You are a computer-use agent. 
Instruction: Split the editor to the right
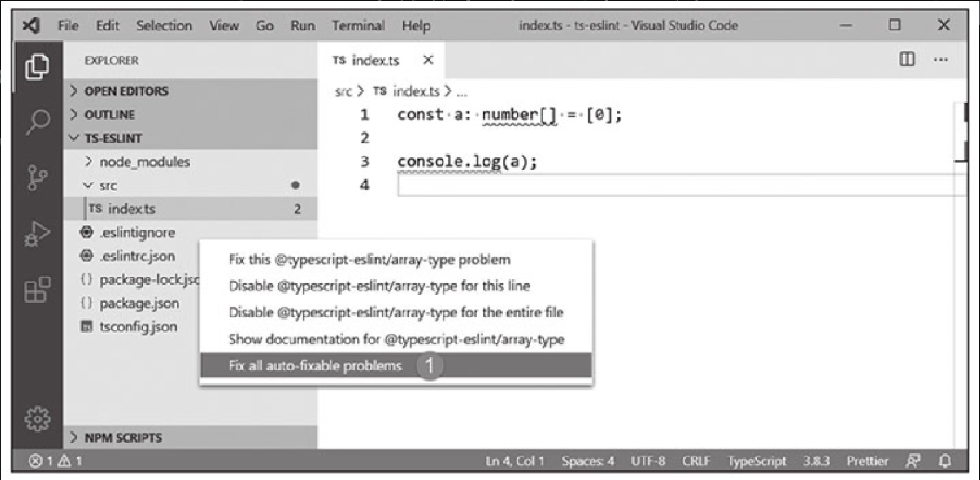point(907,60)
